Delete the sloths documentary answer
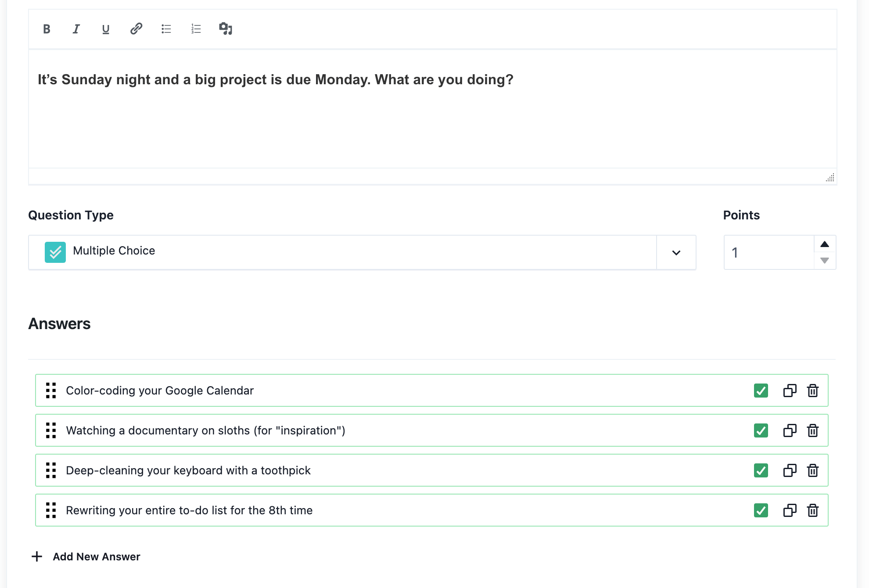Image resolution: width=869 pixels, height=588 pixels. [x=812, y=430]
